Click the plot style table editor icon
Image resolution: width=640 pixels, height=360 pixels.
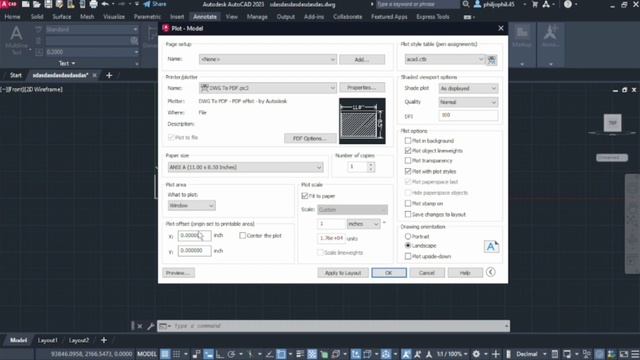[492, 60]
